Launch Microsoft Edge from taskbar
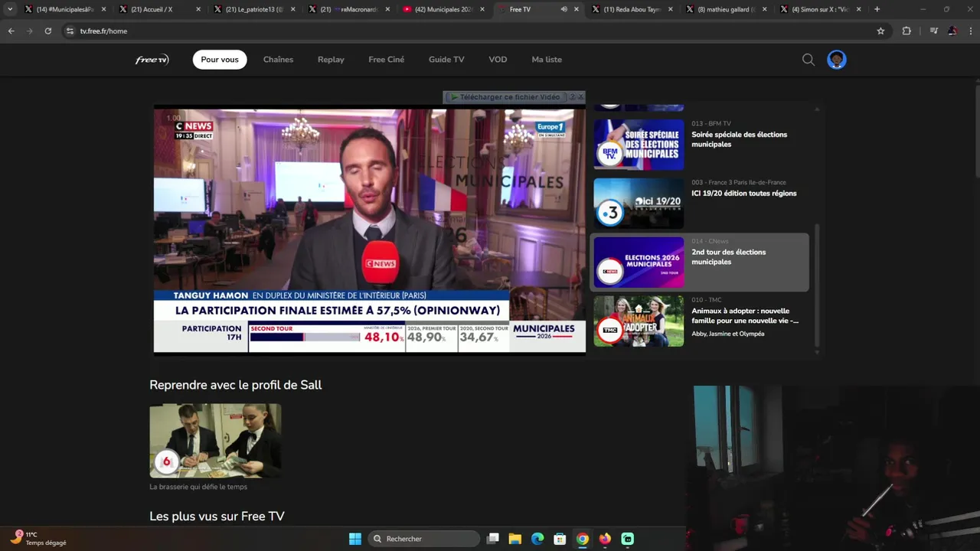Image resolution: width=980 pixels, height=551 pixels. [x=537, y=539]
